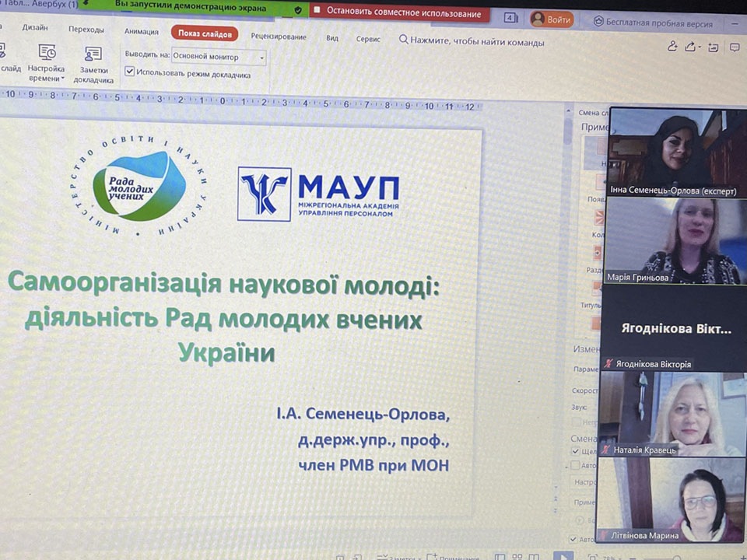Click the window count icon showing 4
The image size is (747, 560).
[510, 18]
